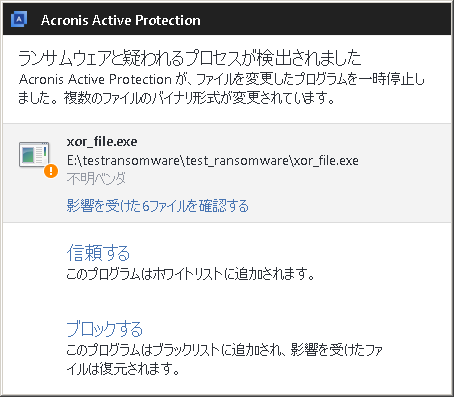Screen dimensions: 454x397
Task: Click the イルは復元されます restore description line
Action: pos(123,369)
